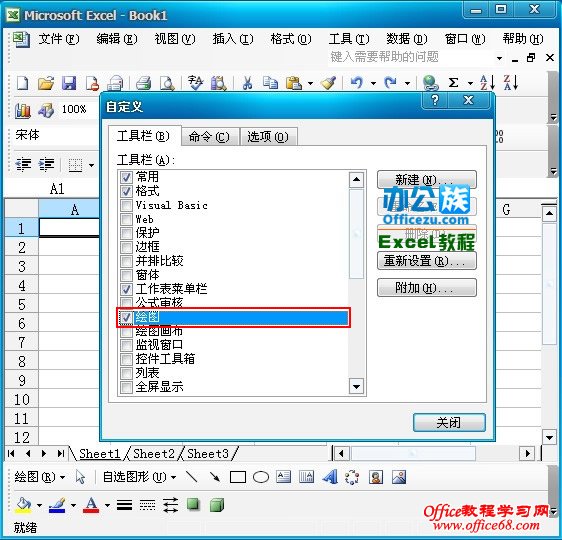Toggle the 绘图 toolbar checkbox
Viewport: 562px width, 540px height.
(126, 317)
